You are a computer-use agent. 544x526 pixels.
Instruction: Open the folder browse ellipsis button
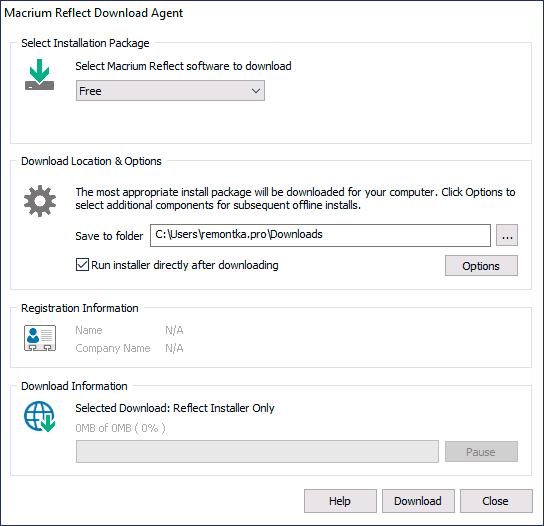(x=507, y=235)
